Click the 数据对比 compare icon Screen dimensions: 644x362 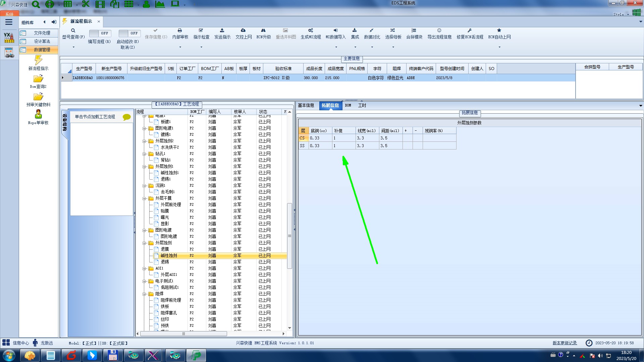click(372, 31)
